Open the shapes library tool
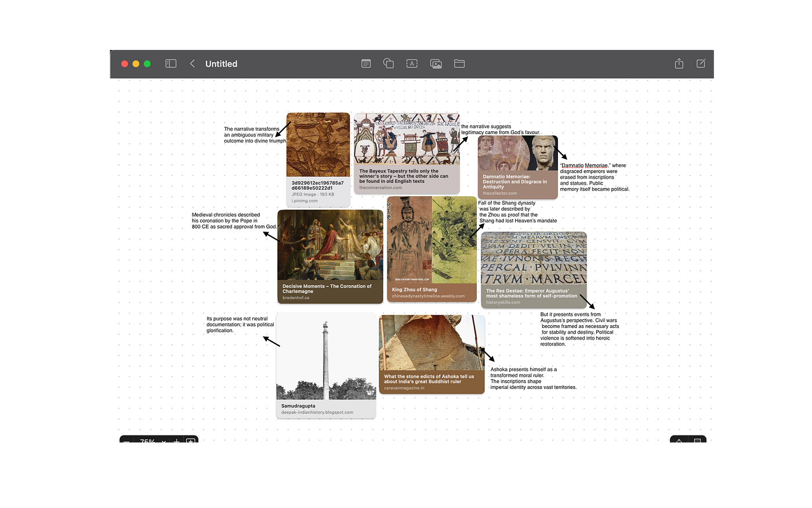Viewport: 812px width, 508px height. [389, 64]
